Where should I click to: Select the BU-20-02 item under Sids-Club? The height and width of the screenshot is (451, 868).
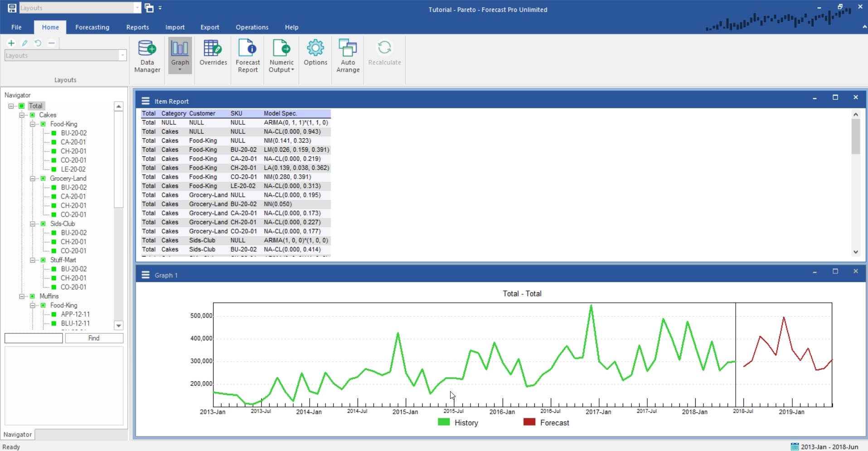coord(73,233)
